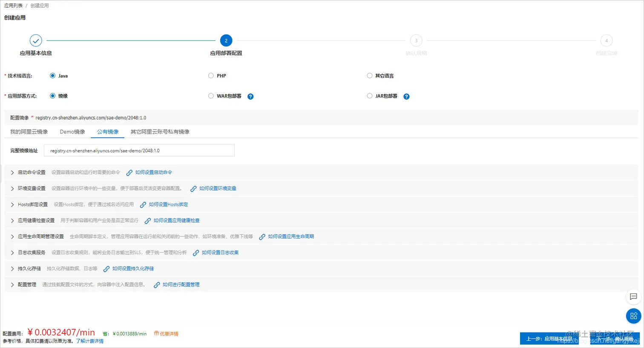This screenshot has height=348, width=644.
Task: Click the ￥0.0032407/min price text
Action: 61,332
